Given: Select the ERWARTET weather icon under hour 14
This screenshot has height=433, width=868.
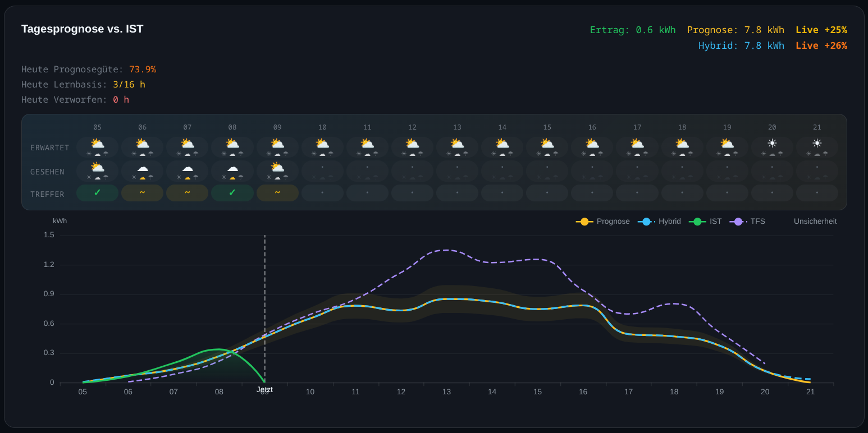Looking at the screenshot, I should (502, 144).
